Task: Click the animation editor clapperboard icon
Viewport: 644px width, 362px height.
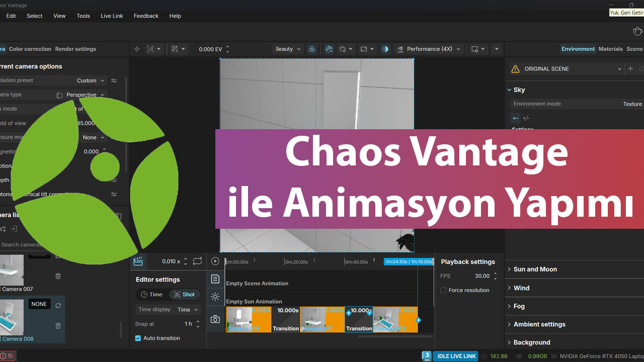Action: tap(138, 261)
